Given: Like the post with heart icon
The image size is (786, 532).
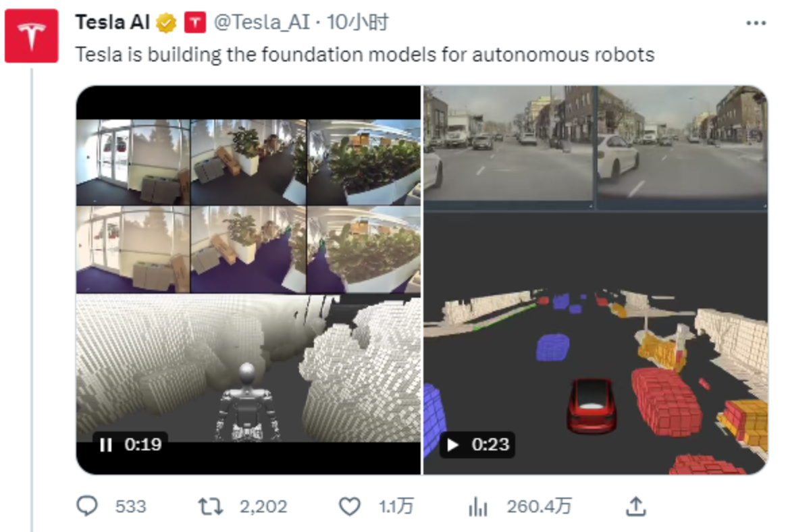Looking at the screenshot, I should (349, 506).
